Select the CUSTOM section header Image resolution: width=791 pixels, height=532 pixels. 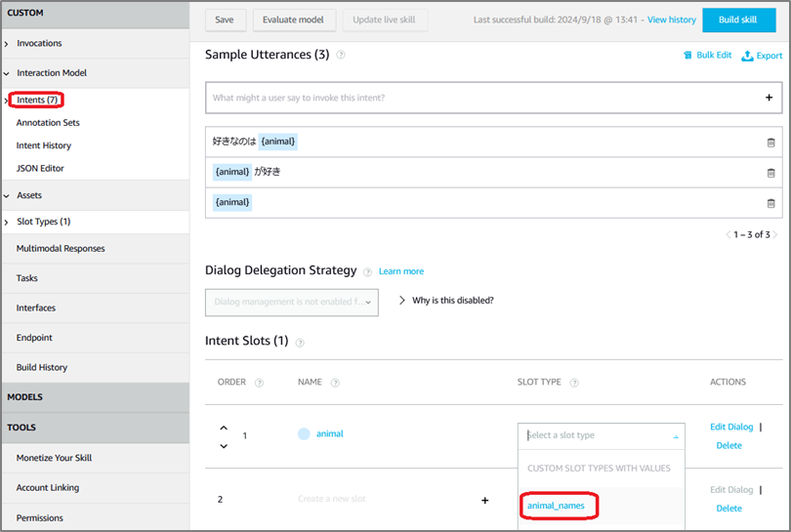coord(95,14)
